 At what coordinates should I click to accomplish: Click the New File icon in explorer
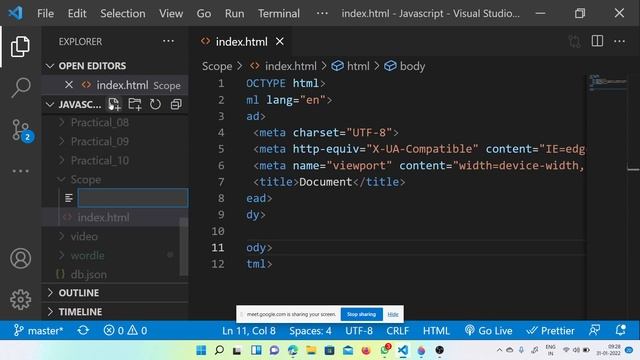click(x=114, y=104)
